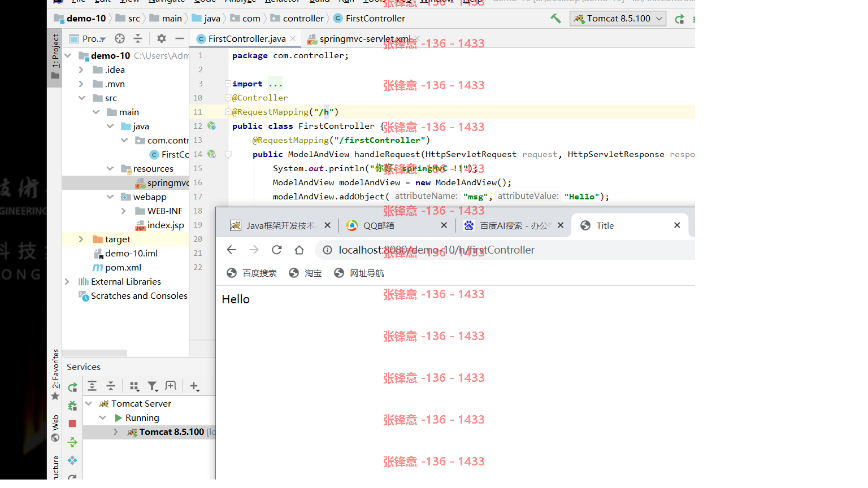This screenshot has height=488, width=868.
Task: Collapse the demo-10 root folder
Action: pos(68,55)
